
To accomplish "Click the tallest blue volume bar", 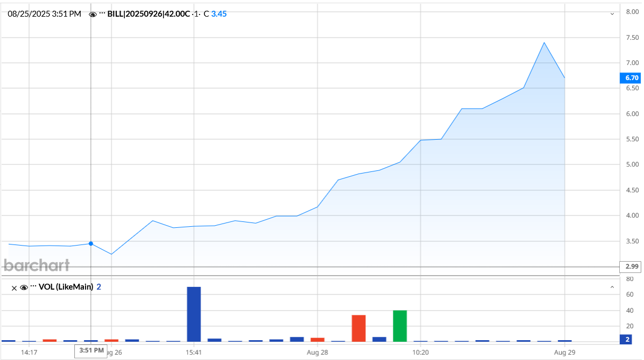I will coord(194,314).
